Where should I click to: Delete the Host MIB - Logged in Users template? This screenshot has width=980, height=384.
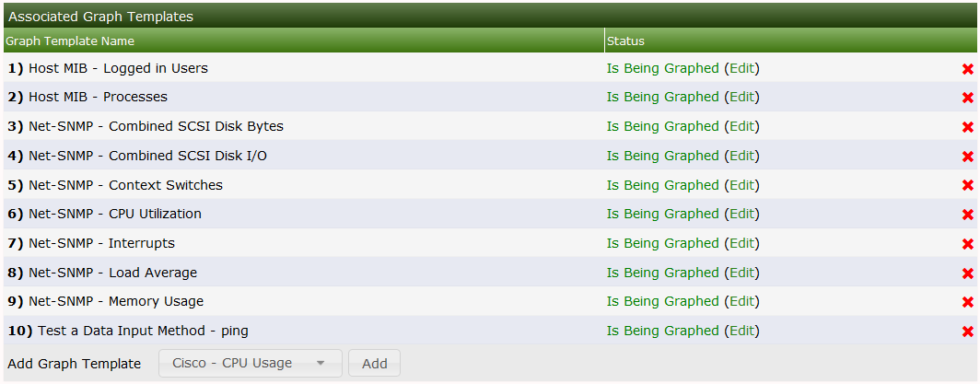tap(968, 69)
